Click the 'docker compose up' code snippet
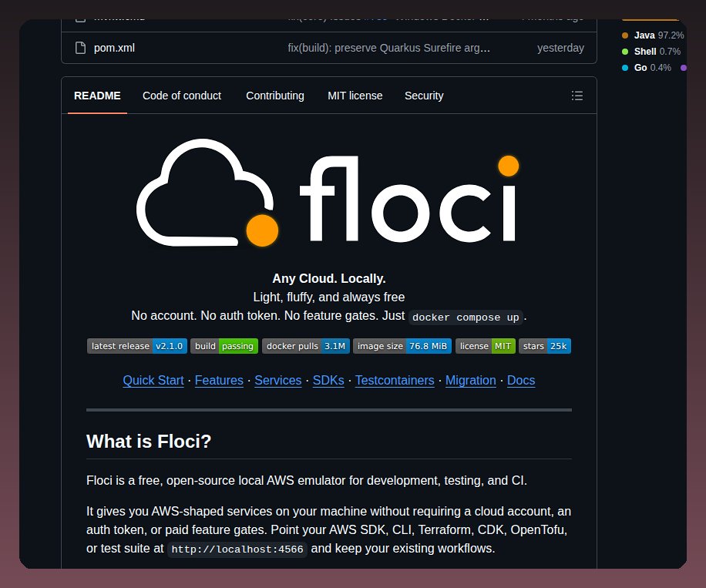The width and height of the screenshot is (706, 588). click(x=466, y=317)
